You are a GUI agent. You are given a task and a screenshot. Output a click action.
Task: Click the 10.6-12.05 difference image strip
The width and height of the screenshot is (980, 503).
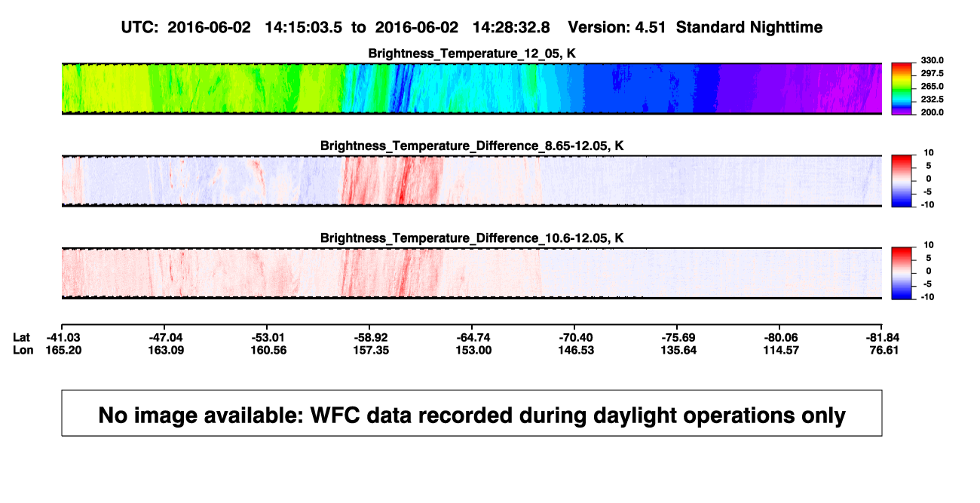471,273
